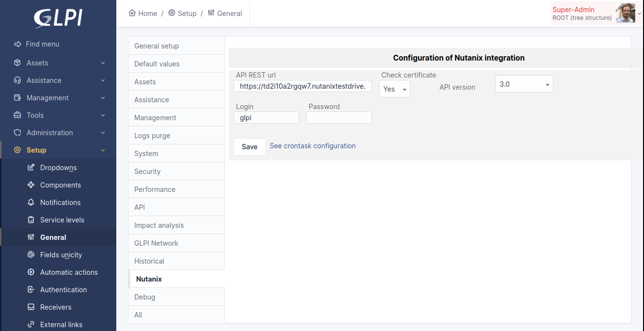Viewport: 644px width, 331px height.
Task: Click the Authentication icon in sidebar
Action: coord(30,289)
